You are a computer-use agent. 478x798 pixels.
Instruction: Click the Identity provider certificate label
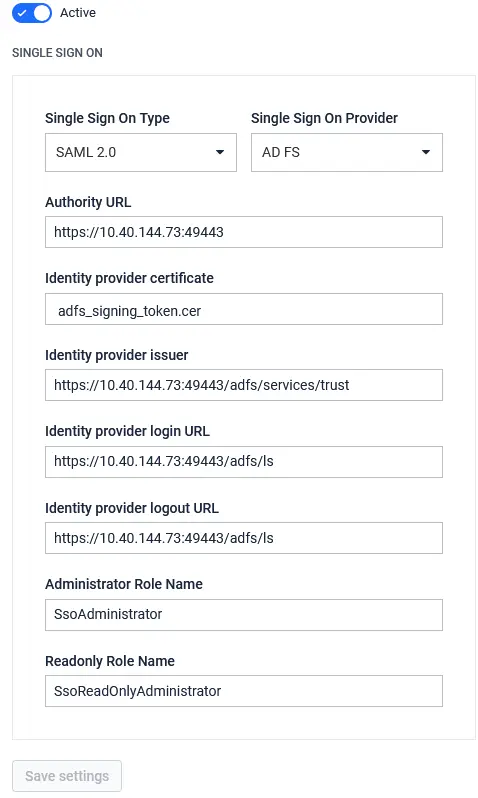point(129,278)
